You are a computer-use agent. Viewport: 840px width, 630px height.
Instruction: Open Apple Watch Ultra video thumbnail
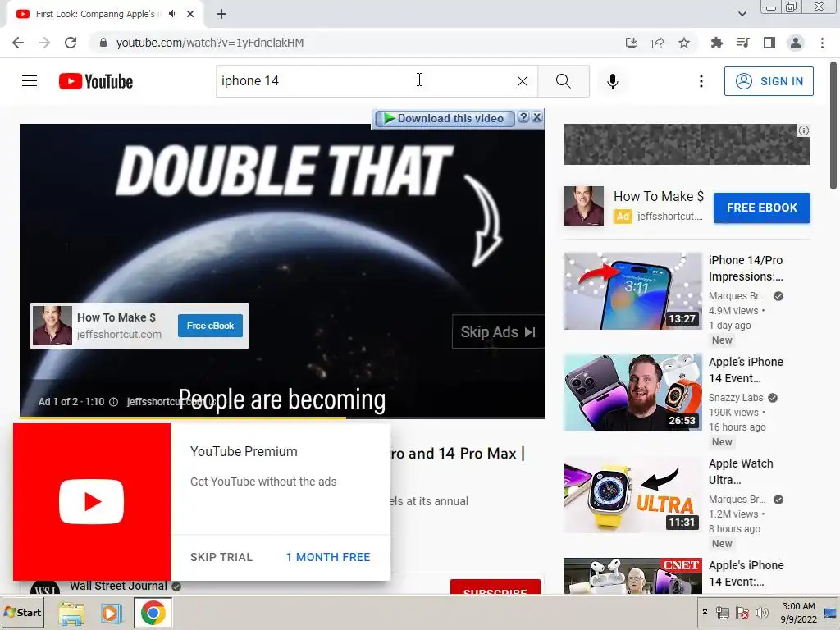pyautogui.click(x=632, y=495)
